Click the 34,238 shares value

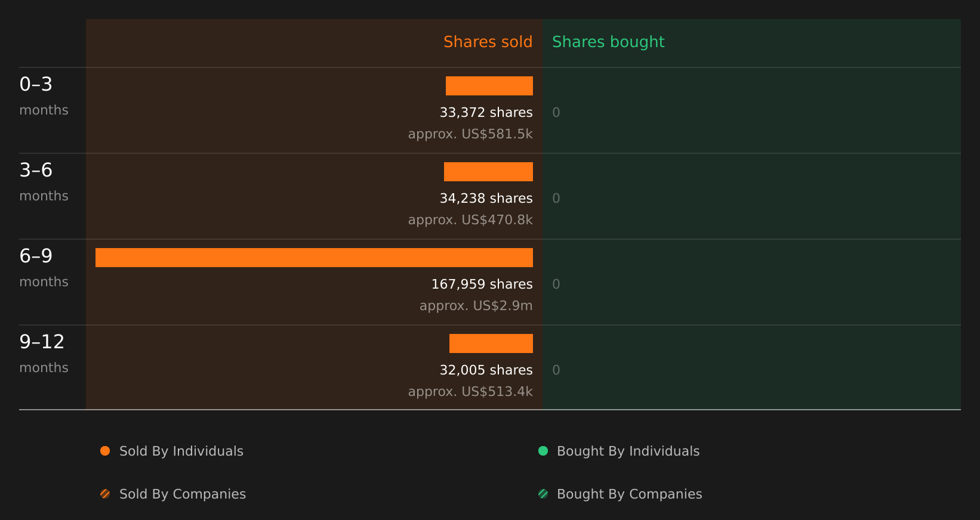click(486, 199)
